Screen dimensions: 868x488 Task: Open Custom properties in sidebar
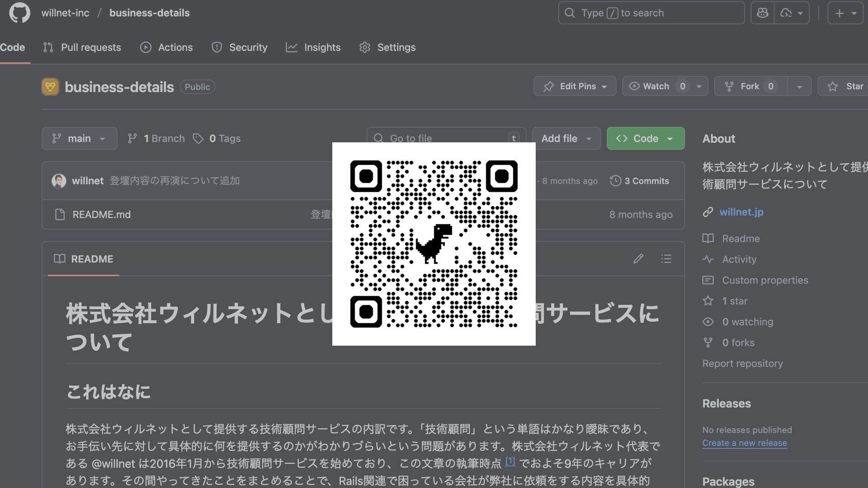[x=765, y=280]
